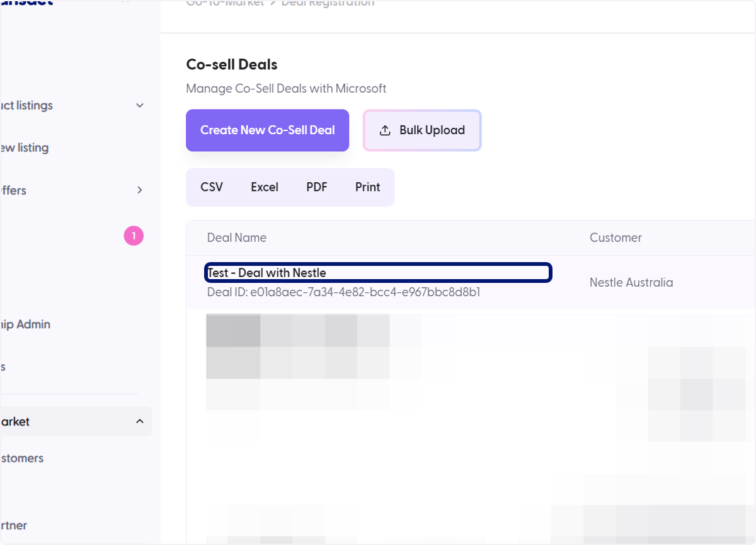The height and width of the screenshot is (545, 756).
Task: Open the new listing sidebar item
Action: coord(25,148)
